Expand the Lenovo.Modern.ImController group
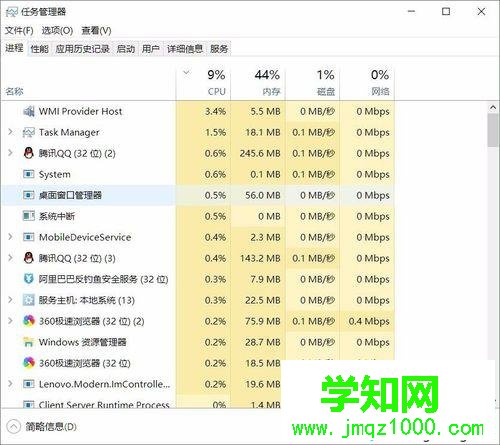 coord(10,384)
